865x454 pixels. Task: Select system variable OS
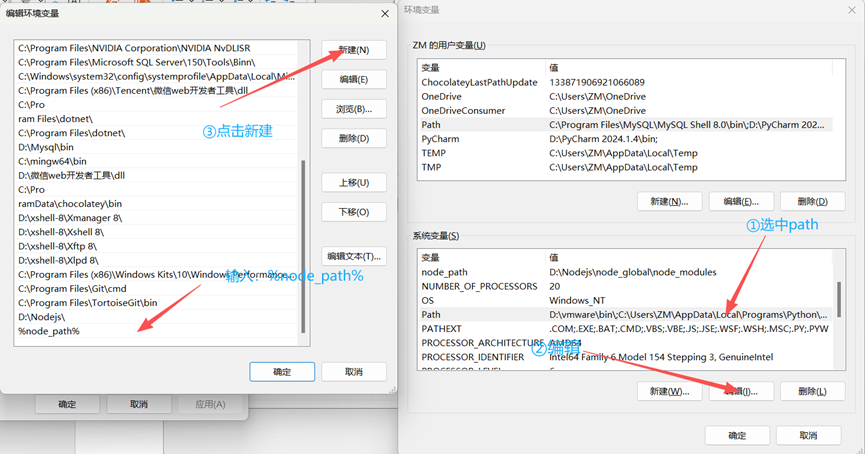pyautogui.click(x=626, y=300)
